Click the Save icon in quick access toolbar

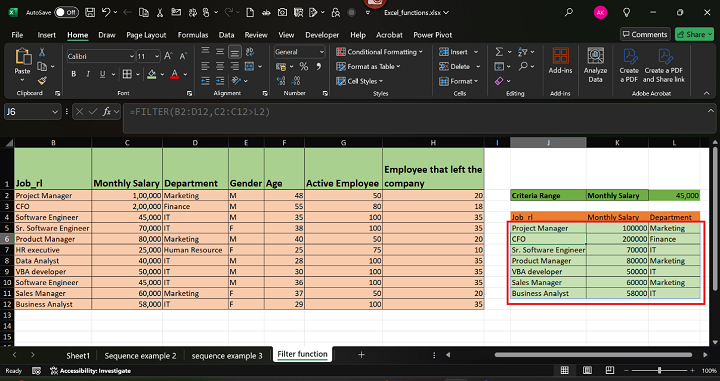coord(90,12)
